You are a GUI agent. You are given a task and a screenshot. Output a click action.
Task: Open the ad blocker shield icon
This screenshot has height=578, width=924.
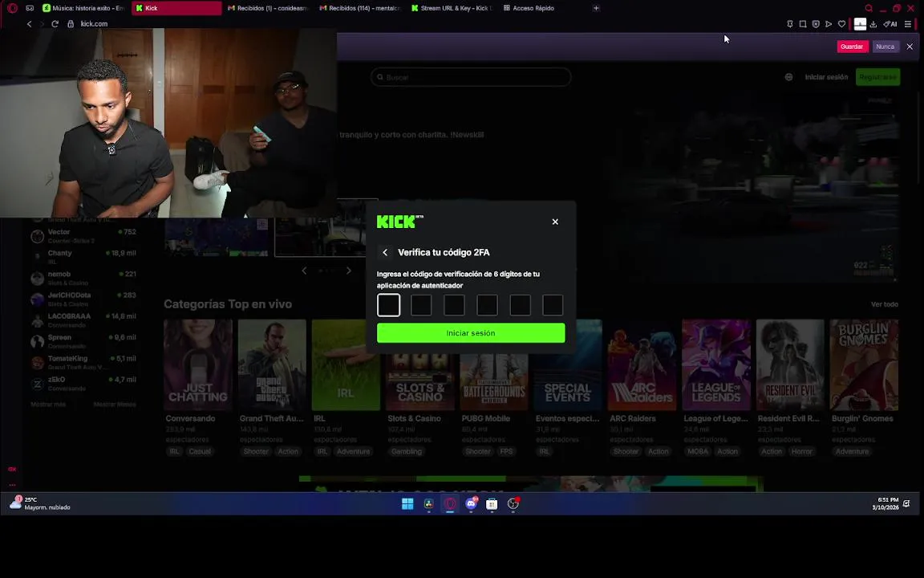pos(816,24)
